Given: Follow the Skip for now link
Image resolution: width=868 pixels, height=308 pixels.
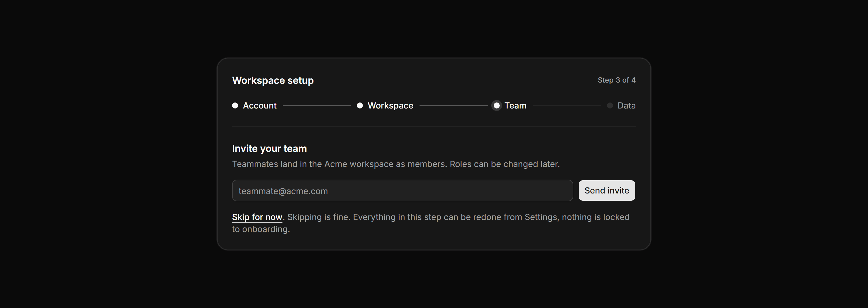Looking at the screenshot, I should 257,217.
